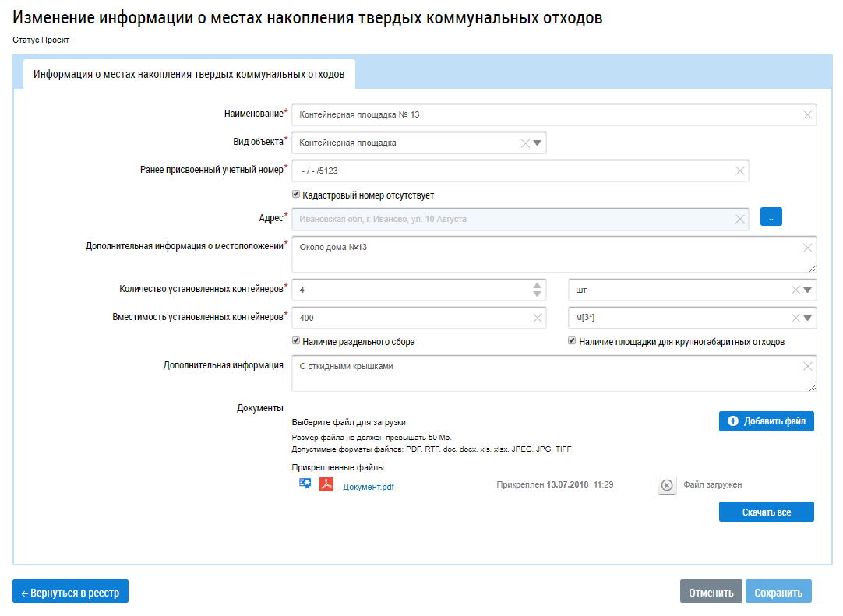Uncheck Наличие раздельного сбора
This screenshot has width=843, height=616.
point(296,341)
